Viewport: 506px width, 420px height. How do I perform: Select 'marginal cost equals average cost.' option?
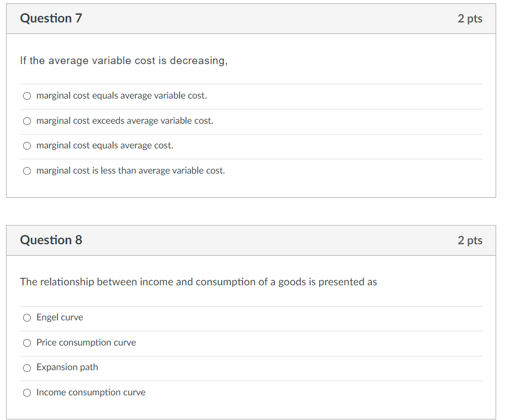point(27,146)
